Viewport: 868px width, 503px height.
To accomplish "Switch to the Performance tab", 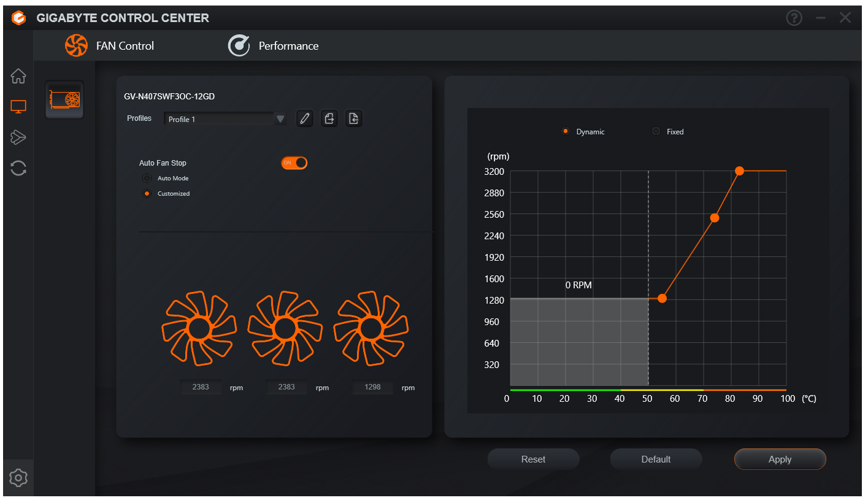I will pos(273,45).
